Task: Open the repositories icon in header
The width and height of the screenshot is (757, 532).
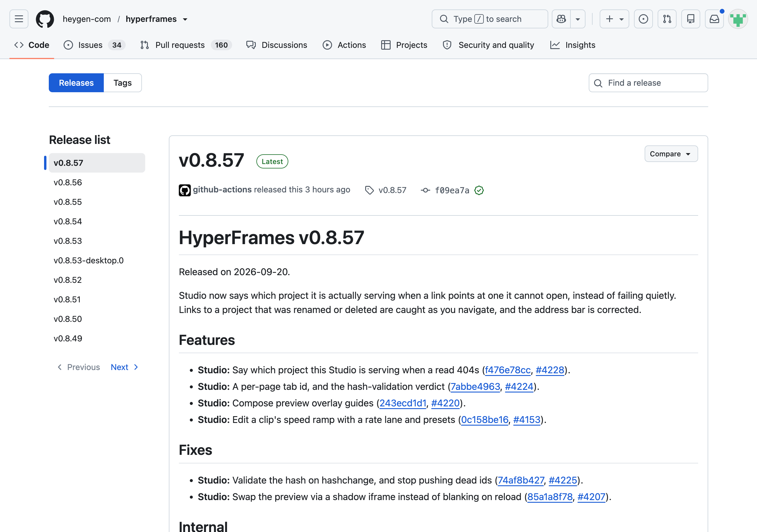Action: point(691,19)
